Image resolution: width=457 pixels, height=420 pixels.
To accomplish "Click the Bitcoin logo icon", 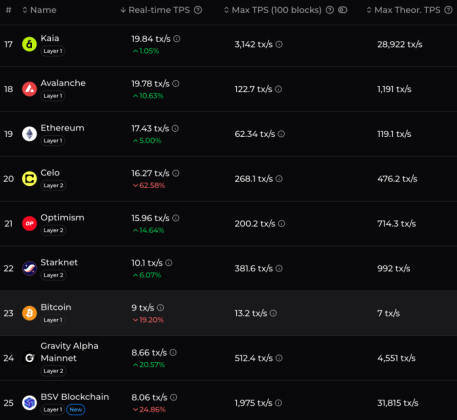I will (29, 313).
